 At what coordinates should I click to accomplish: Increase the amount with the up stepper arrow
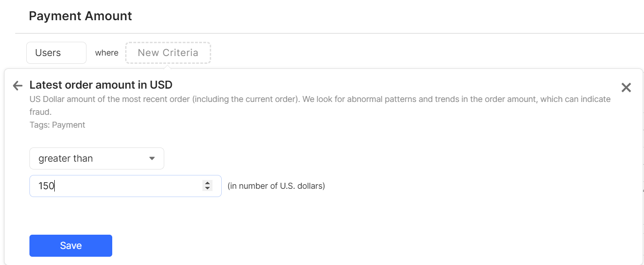[x=207, y=183]
